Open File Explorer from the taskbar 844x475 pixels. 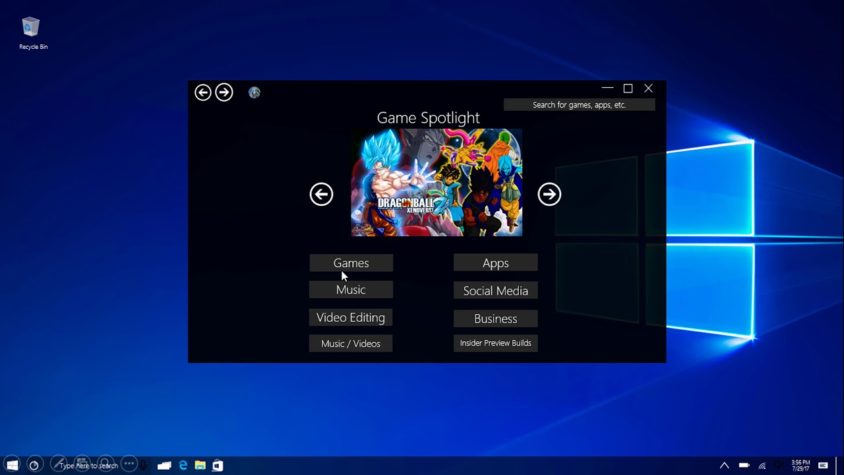(200, 465)
